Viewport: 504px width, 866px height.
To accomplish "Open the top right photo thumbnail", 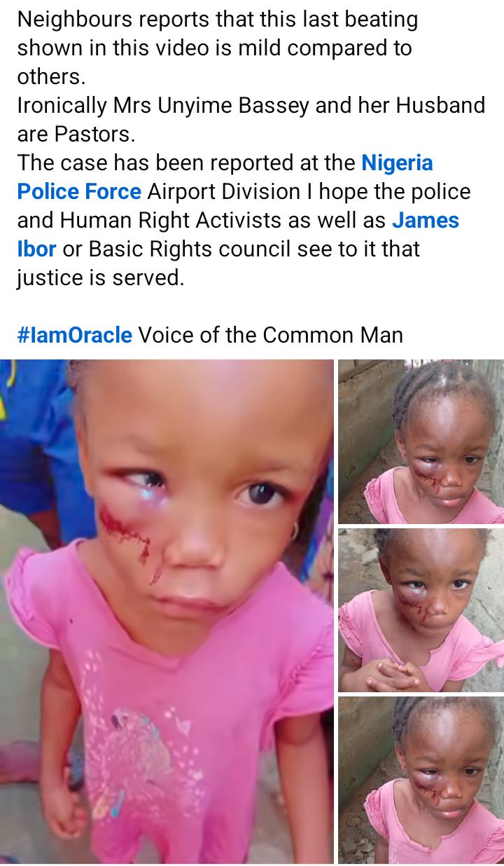I will (x=421, y=441).
